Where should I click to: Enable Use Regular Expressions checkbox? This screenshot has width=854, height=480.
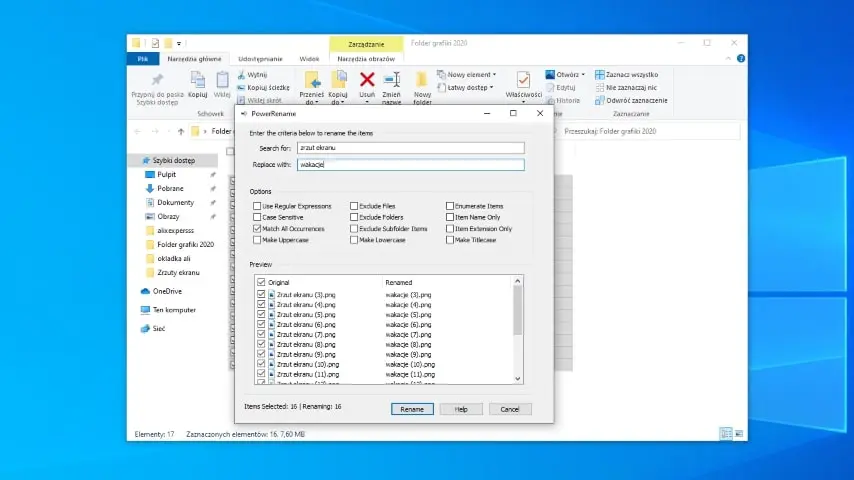(x=258, y=206)
